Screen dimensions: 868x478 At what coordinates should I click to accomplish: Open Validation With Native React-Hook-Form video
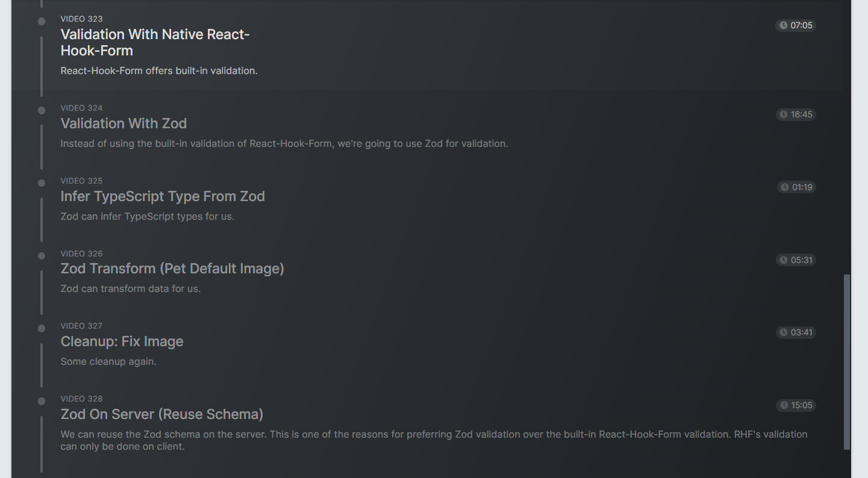pos(155,42)
